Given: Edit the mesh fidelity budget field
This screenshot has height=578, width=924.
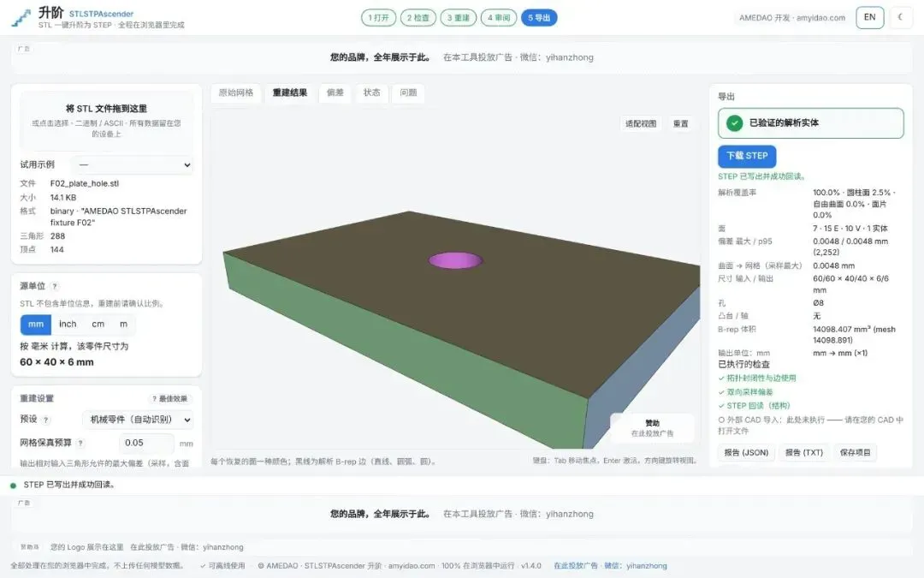Looking at the screenshot, I should [147, 443].
